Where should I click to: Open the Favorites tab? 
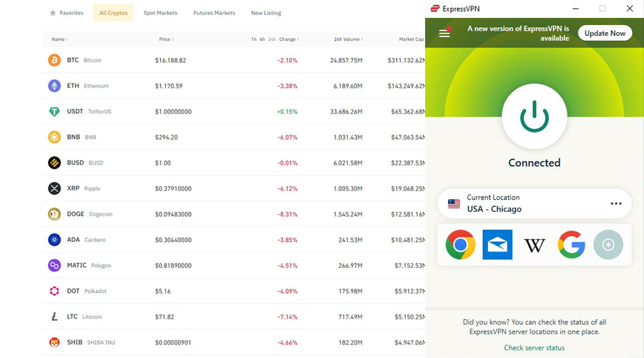[x=67, y=13]
